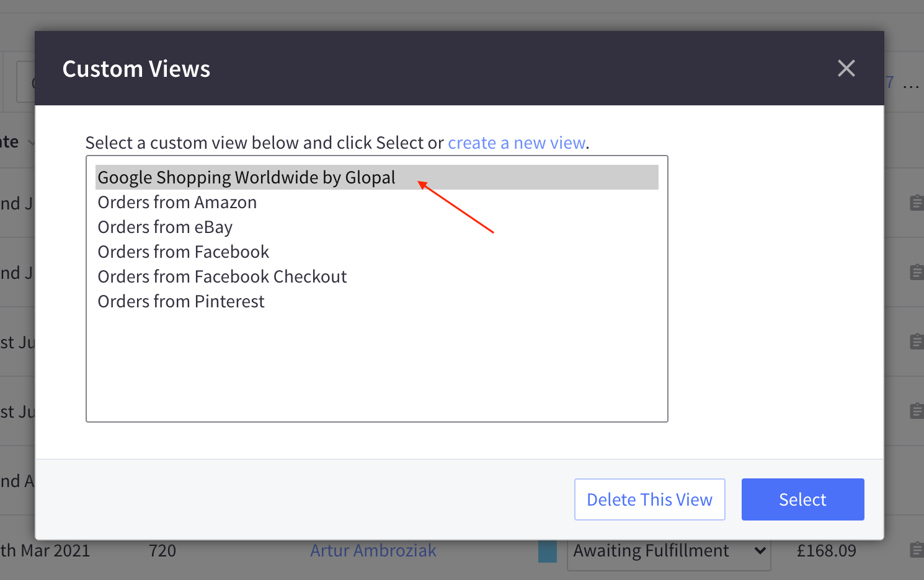Click the second clipboard notes icon from top
924x580 pixels.
917,272
